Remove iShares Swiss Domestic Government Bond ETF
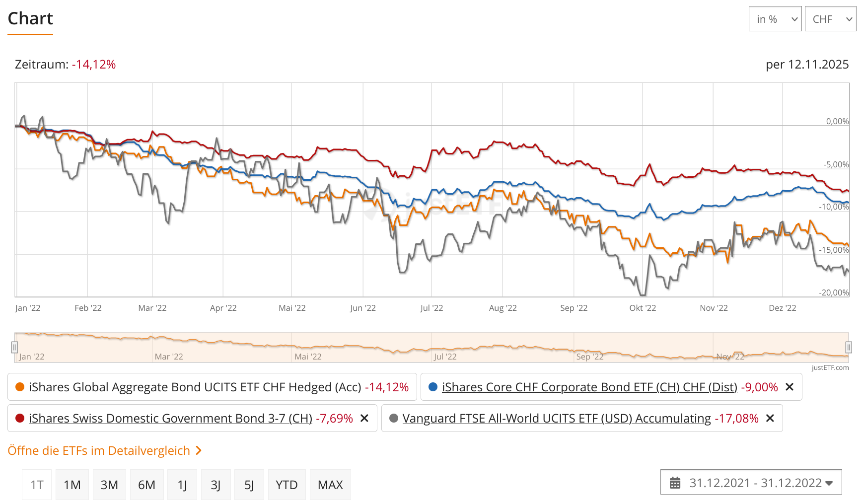The image size is (862, 504). point(364,418)
